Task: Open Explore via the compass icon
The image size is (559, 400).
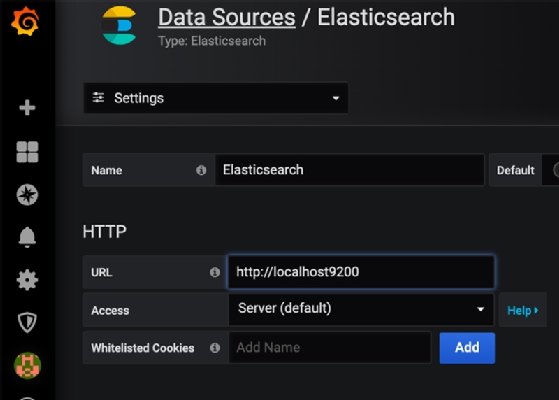Action: coord(27,195)
